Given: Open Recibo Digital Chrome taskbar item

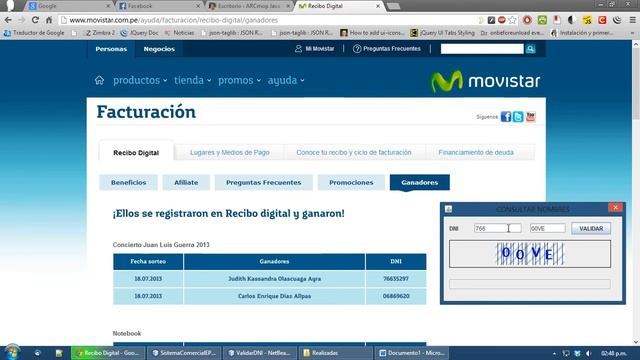Looking at the screenshot, I should (108, 353).
